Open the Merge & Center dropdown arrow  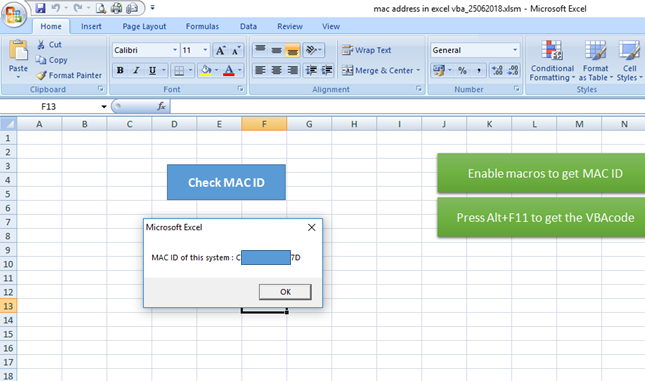pyautogui.click(x=418, y=70)
